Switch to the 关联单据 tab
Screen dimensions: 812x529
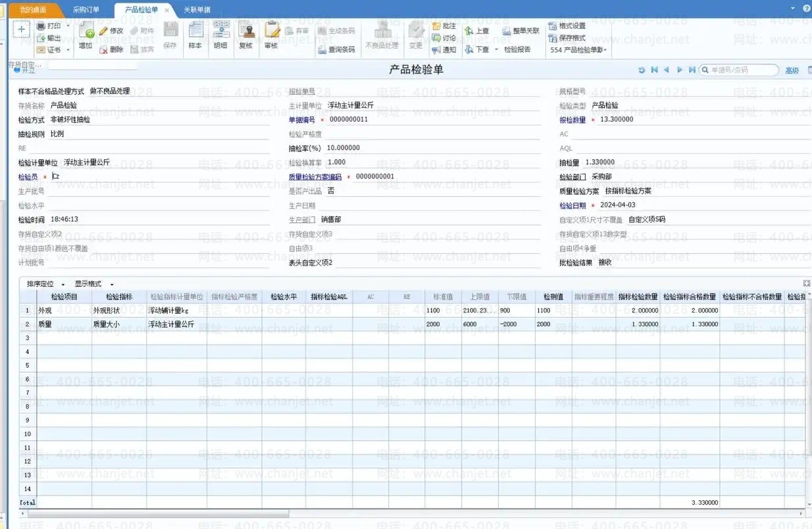(x=197, y=10)
